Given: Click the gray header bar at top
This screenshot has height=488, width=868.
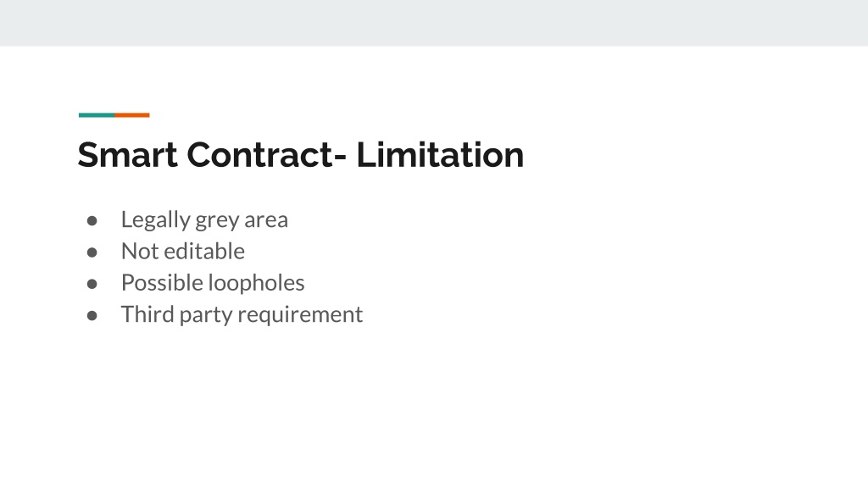Looking at the screenshot, I should click(x=434, y=23).
